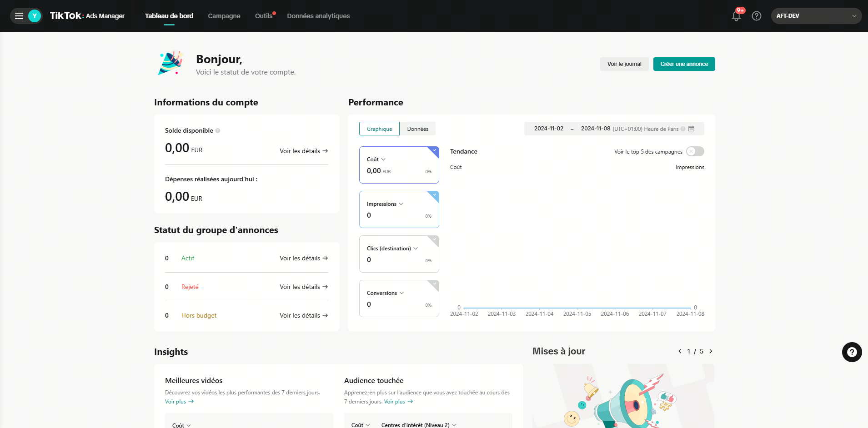
Task: Open the notifications bell
Action: 736,16
